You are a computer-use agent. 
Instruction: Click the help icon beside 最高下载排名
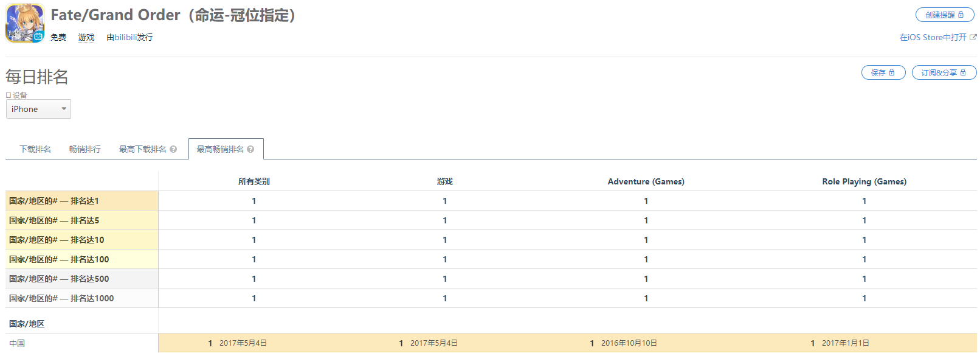(x=173, y=149)
